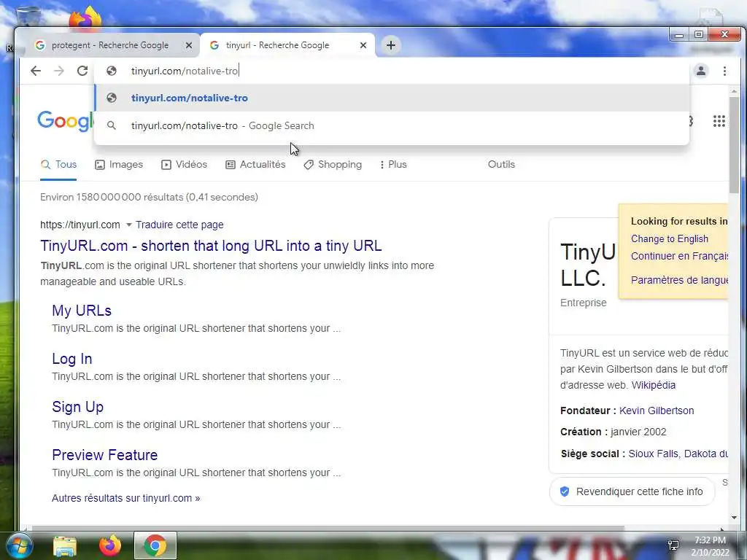Open the Sign Up sitelink
This screenshot has height=560, width=747.
click(77, 407)
